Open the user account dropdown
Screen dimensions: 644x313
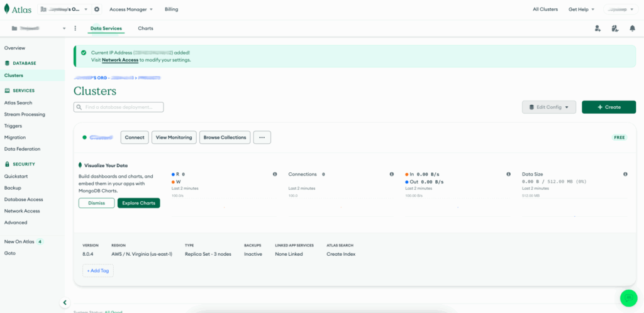(621, 9)
